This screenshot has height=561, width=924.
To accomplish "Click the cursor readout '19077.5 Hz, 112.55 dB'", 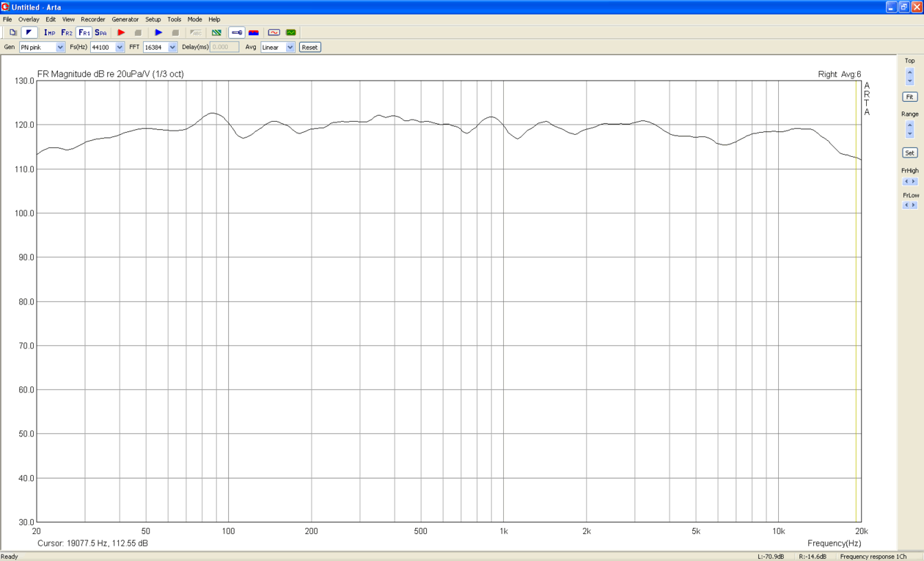I will pyautogui.click(x=107, y=543).
